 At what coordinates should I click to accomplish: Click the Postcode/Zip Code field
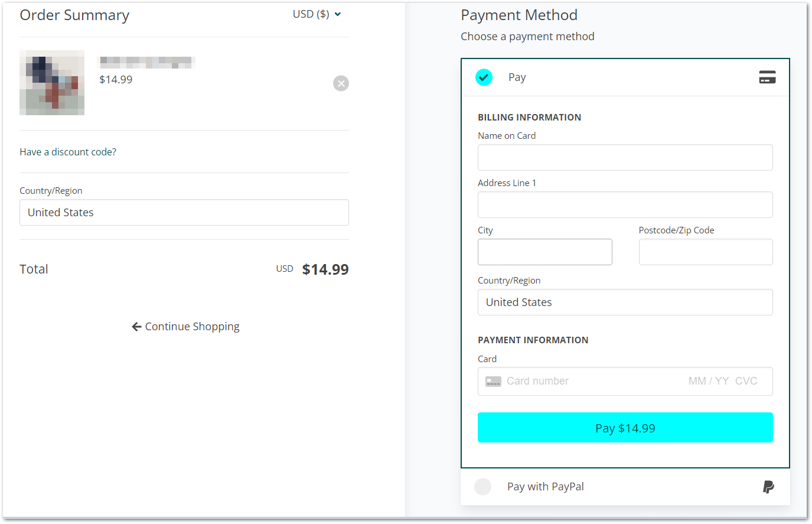[706, 252]
